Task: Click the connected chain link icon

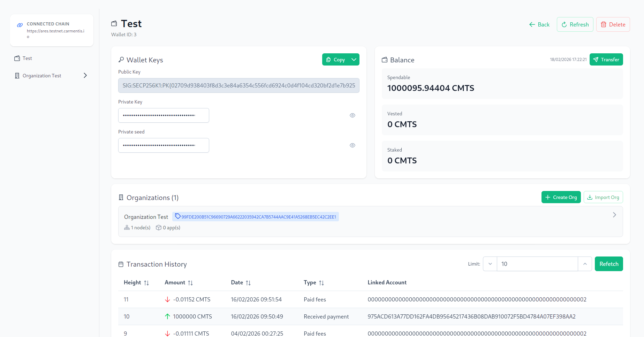Action: pyautogui.click(x=20, y=25)
